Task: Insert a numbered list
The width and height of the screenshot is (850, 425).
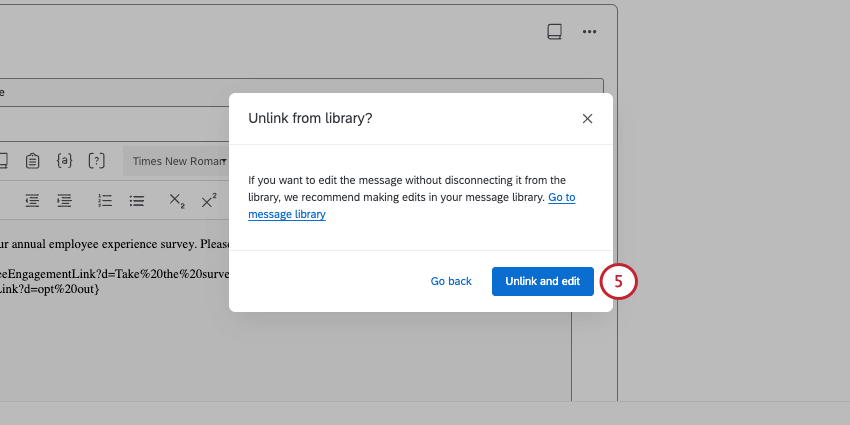Action: tap(105, 200)
